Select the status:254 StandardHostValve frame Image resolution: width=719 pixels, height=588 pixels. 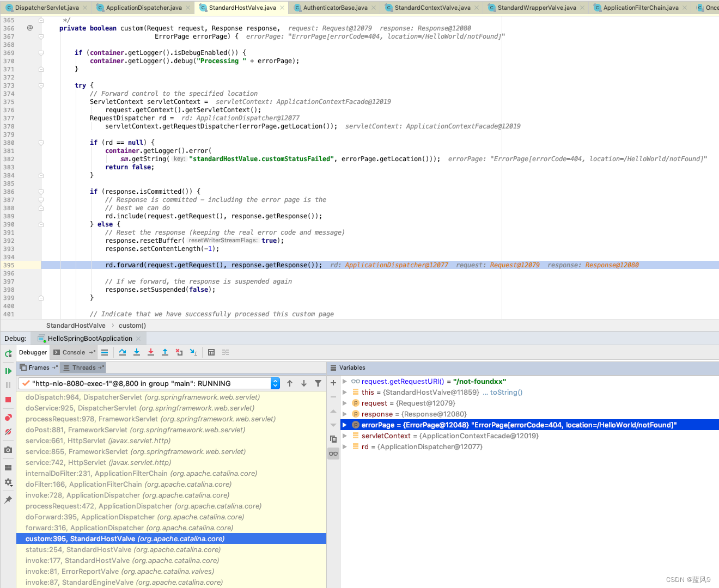pos(171,549)
